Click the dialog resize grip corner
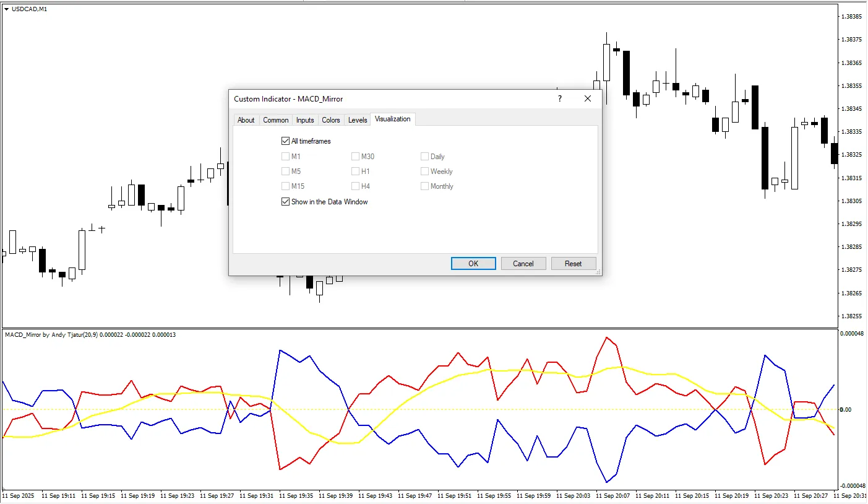868x504 pixels. click(598, 272)
